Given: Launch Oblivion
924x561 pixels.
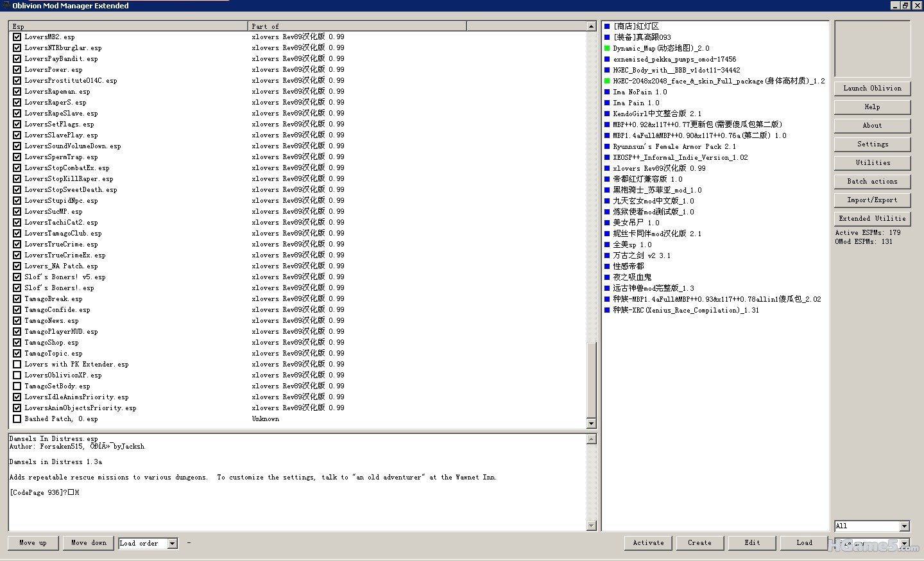Looking at the screenshot, I should coord(872,89).
